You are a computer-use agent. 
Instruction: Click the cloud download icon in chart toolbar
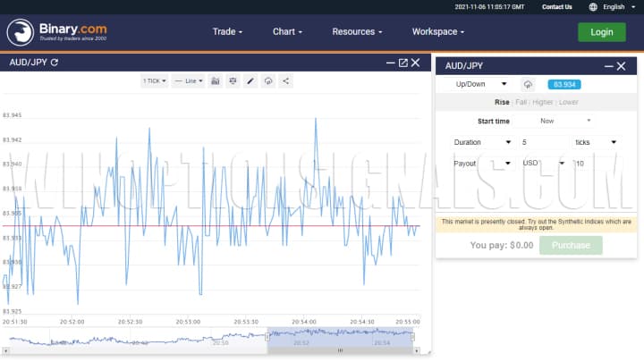tap(268, 80)
